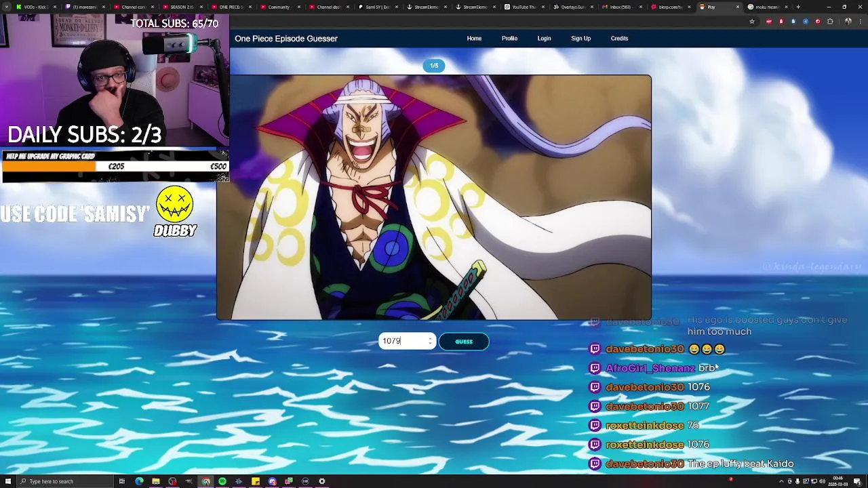Open the Login nav link

[544, 39]
